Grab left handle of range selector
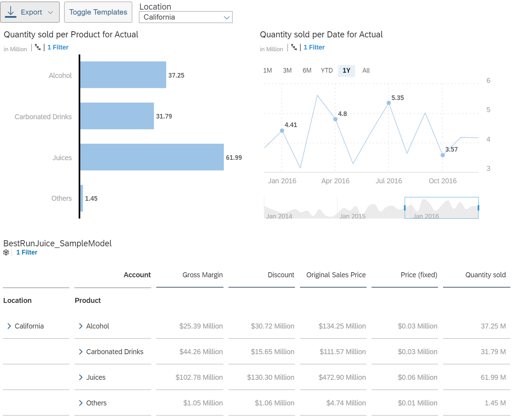Screen dimensions: 516x420 point(405,208)
